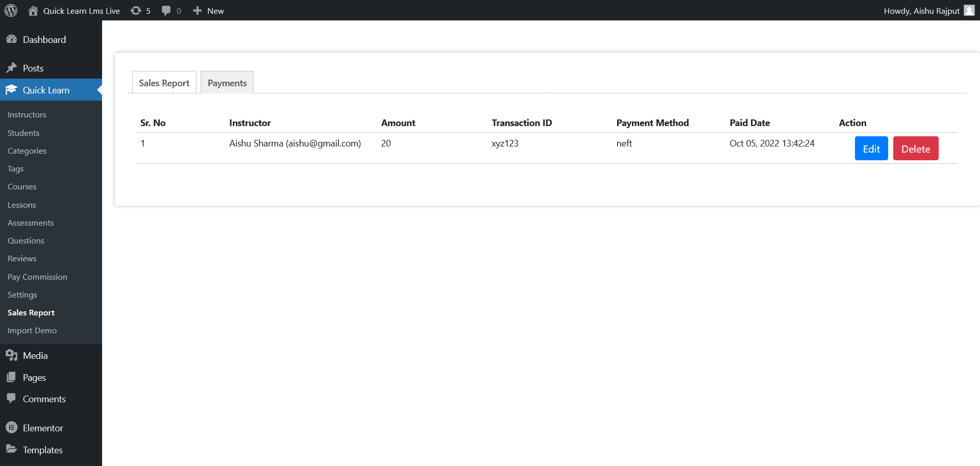The height and width of the screenshot is (466, 980).
Task: Open the Posts menu
Action: pyautogui.click(x=33, y=68)
